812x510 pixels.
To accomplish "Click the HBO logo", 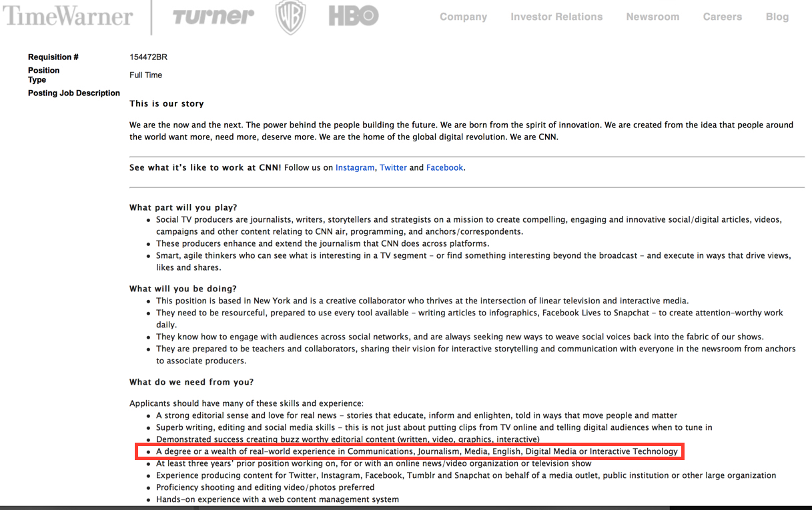I will (354, 16).
